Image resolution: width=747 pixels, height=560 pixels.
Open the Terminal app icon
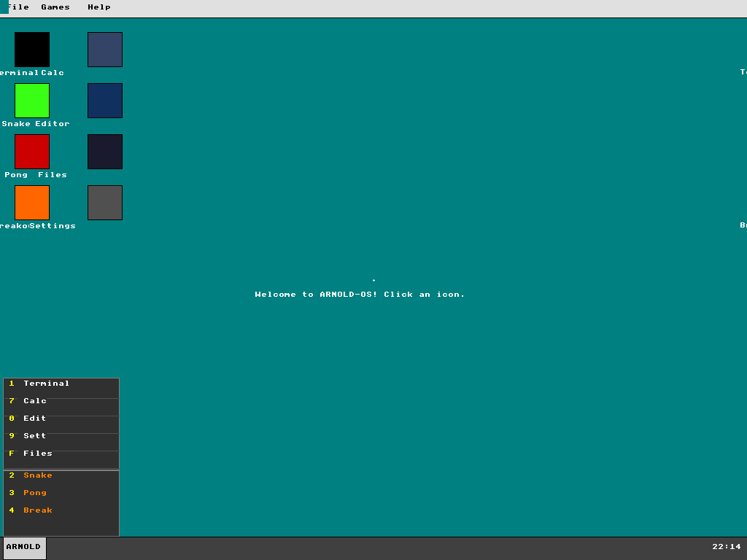click(x=31, y=49)
